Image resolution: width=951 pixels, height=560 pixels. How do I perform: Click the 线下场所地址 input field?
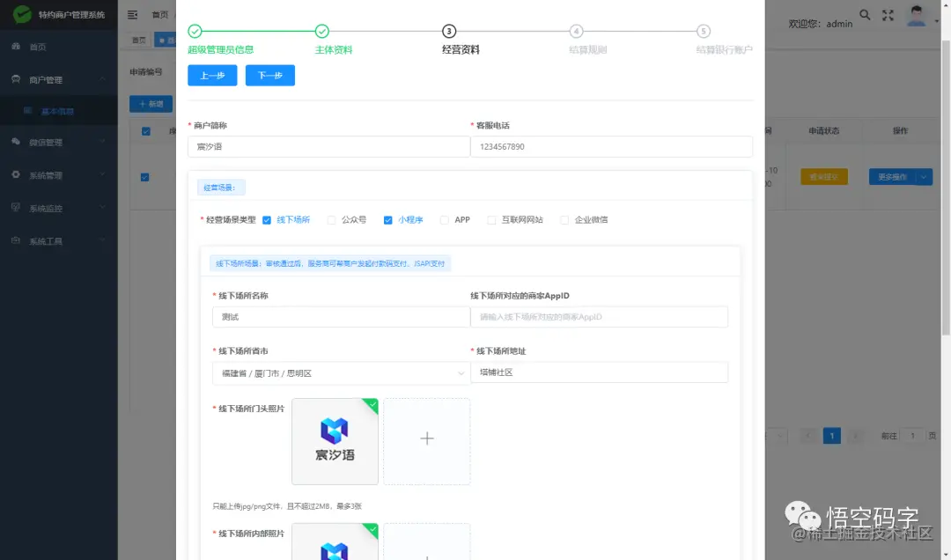pos(600,372)
